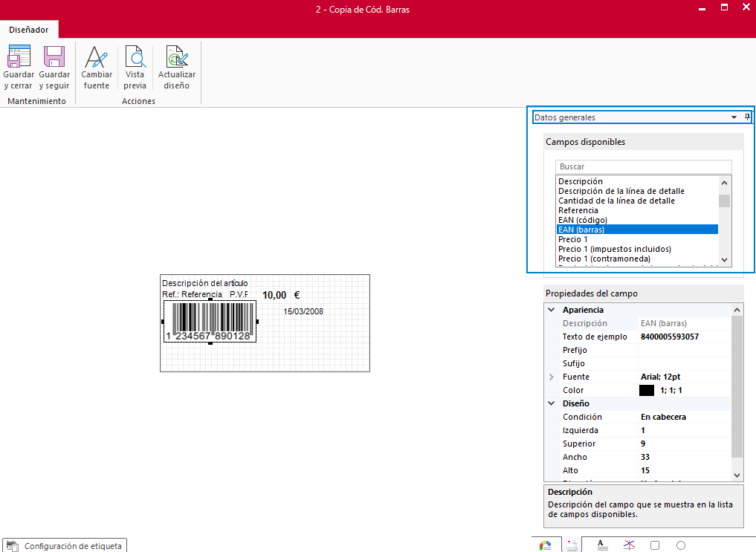Click the Sufijo property value cell
This screenshot has height=552, width=756.
685,363
